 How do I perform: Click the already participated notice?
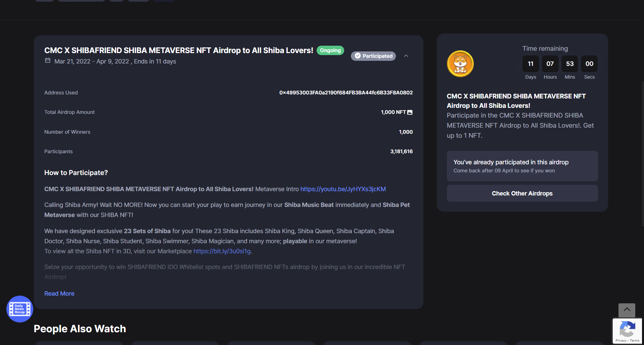[522, 166]
